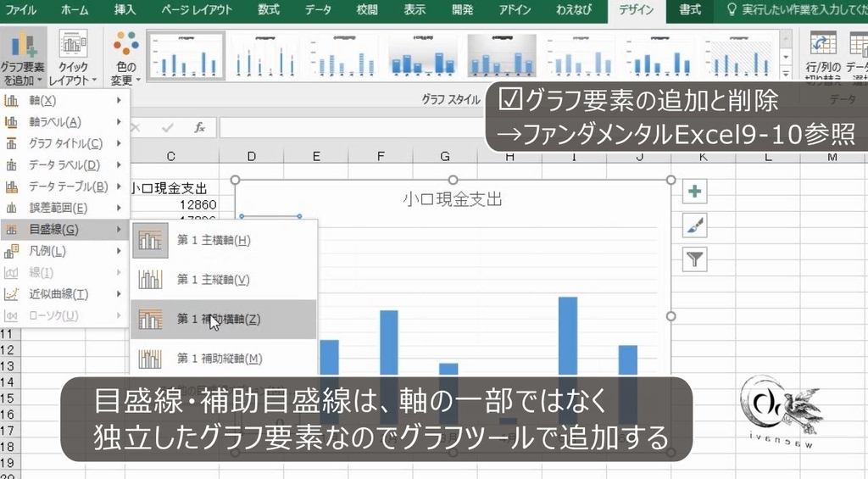Image resolution: width=868 pixels, height=479 pixels.
Task: Toggle 第1主横軸(H) gridlines
Action: pos(224,240)
